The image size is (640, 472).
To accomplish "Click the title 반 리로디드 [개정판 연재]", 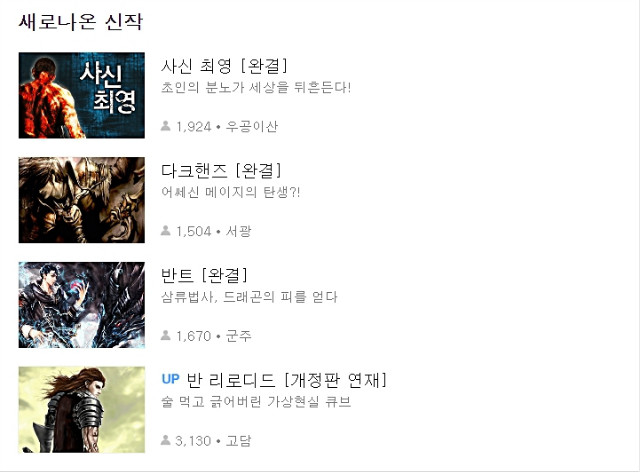I will (x=286, y=380).
